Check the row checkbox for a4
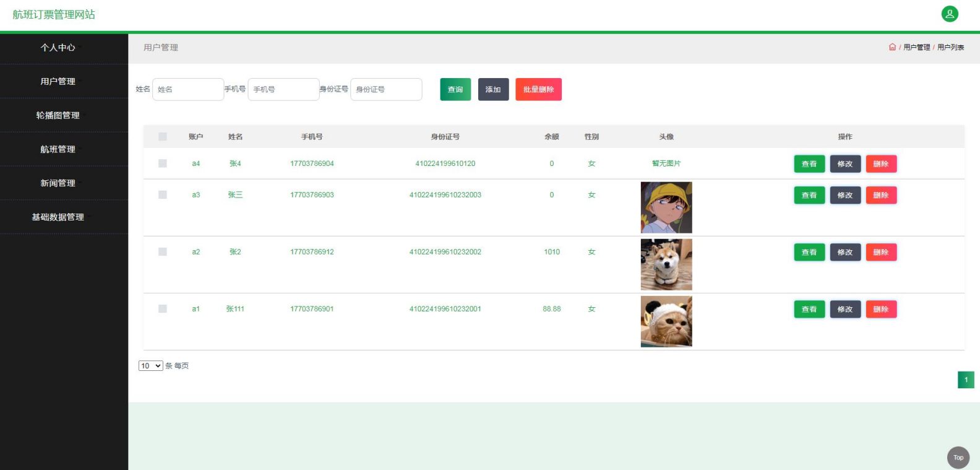Image resolution: width=980 pixels, height=470 pixels. 163,163
